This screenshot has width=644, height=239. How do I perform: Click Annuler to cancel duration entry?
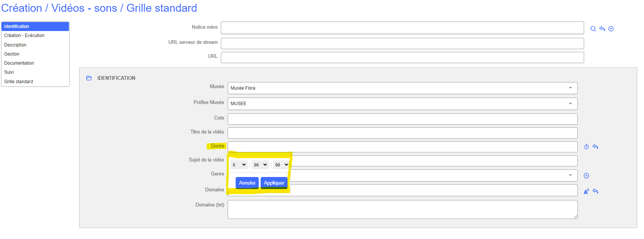click(x=247, y=183)
